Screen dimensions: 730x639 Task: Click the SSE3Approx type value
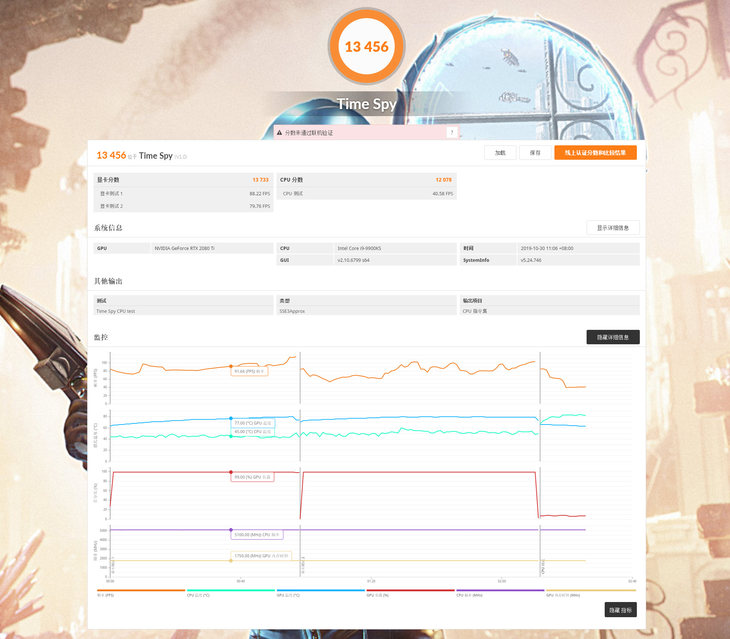292,311
